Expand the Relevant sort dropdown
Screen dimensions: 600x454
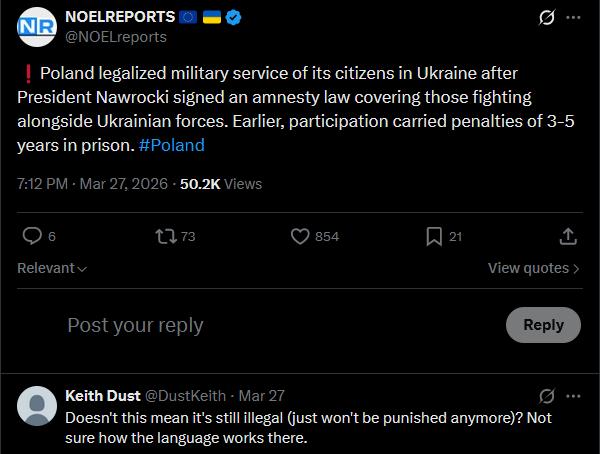52,268
